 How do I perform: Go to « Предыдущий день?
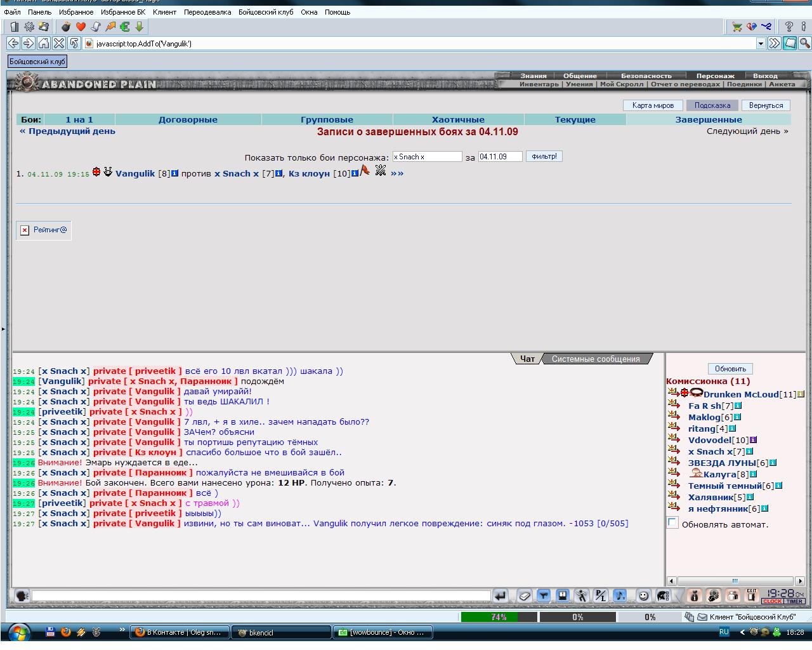point(67,131)
